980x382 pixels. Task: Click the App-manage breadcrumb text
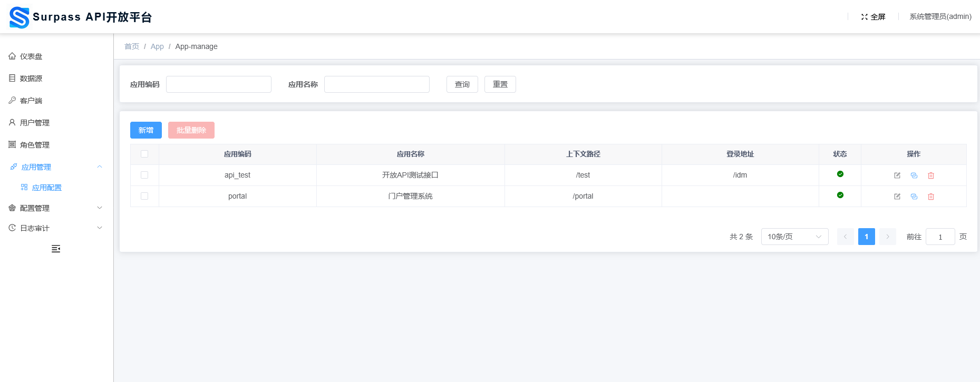197,46
